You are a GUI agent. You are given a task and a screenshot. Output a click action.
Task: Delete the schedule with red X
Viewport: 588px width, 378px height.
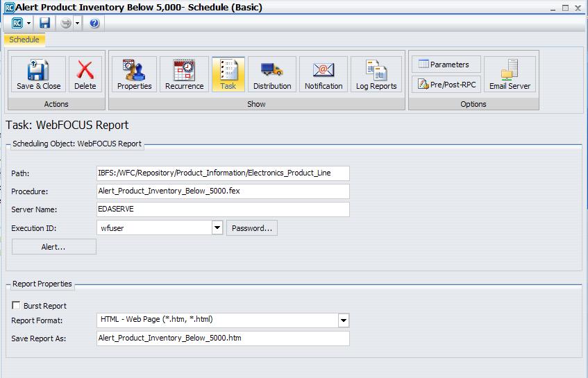85,74
